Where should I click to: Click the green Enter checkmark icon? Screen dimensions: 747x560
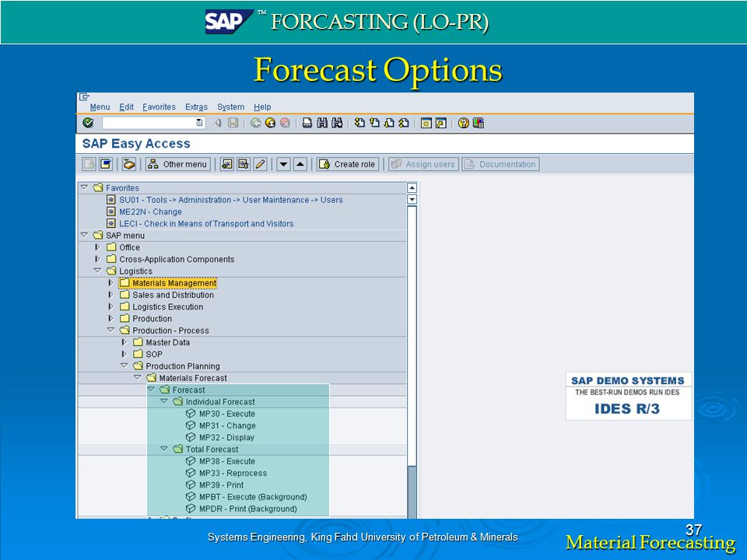coord(88,123)
